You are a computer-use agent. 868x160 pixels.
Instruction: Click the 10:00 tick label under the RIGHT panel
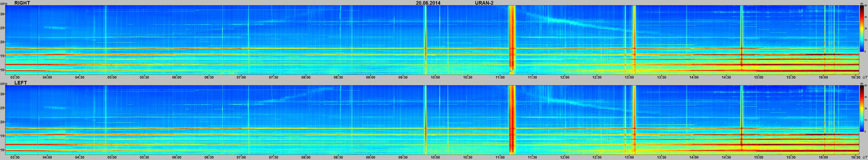[435, 77]
